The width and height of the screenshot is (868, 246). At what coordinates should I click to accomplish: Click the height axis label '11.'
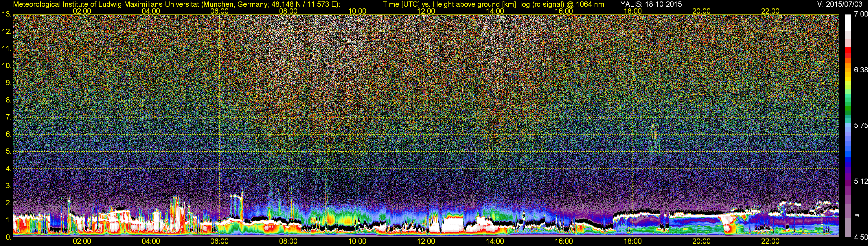pos(6,49)
